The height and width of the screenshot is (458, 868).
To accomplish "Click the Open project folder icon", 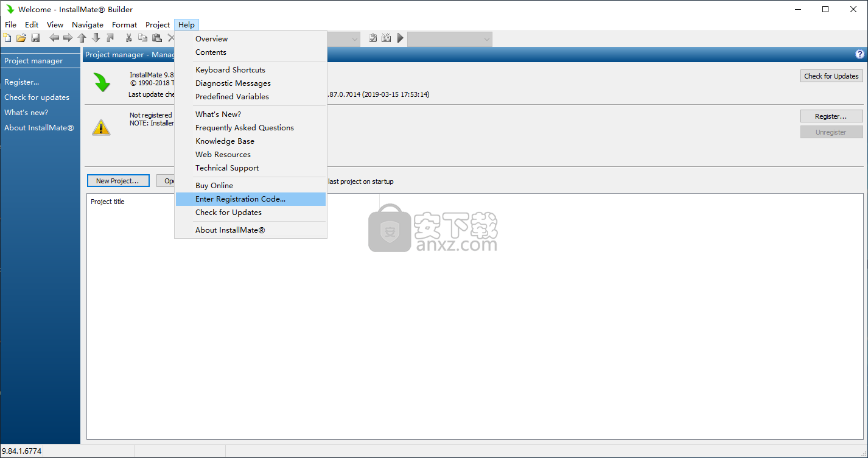I will click(x=21, y=38).
